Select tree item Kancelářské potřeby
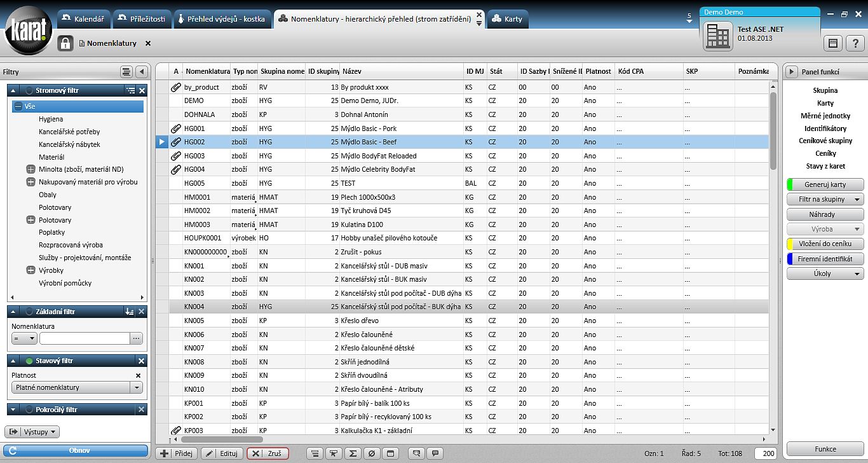This screenshot has width=868, height=463. [x=69, y=132]
